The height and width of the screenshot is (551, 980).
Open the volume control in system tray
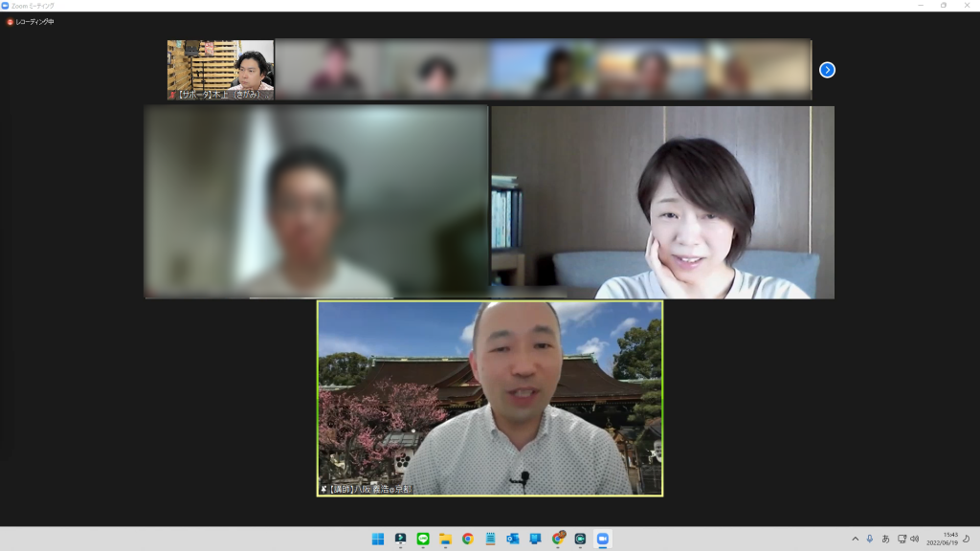(x=915, y=539)
